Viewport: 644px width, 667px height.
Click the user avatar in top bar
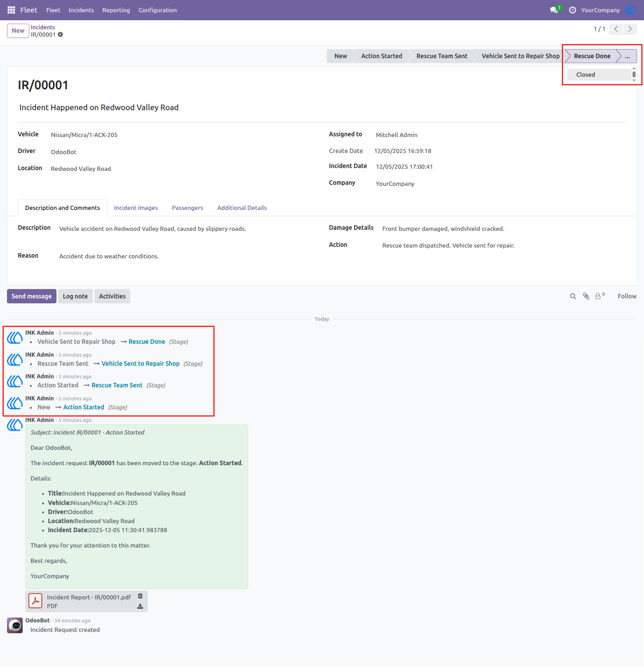point(631,10)
